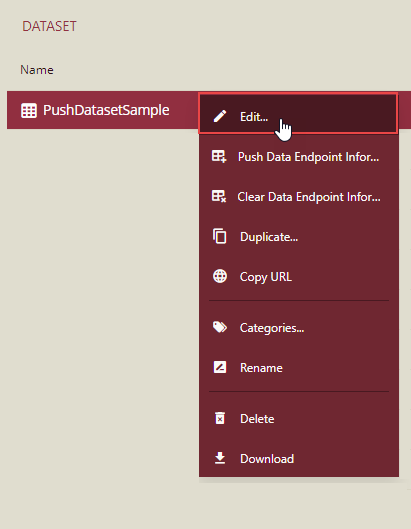Select Clear Data Endpoint Information entry
The height and width of the screenshot is (529, 411).
(298, 196)
